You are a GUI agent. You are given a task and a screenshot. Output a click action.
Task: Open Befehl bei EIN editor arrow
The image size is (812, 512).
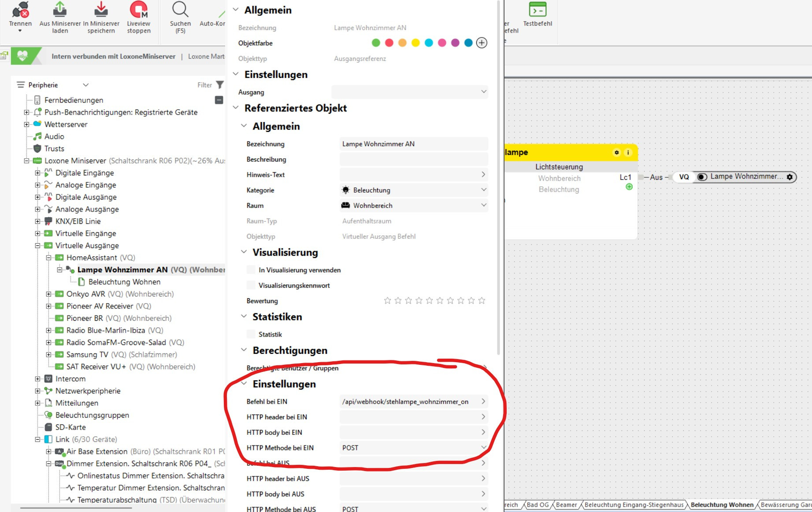click(x=483, y=401)
